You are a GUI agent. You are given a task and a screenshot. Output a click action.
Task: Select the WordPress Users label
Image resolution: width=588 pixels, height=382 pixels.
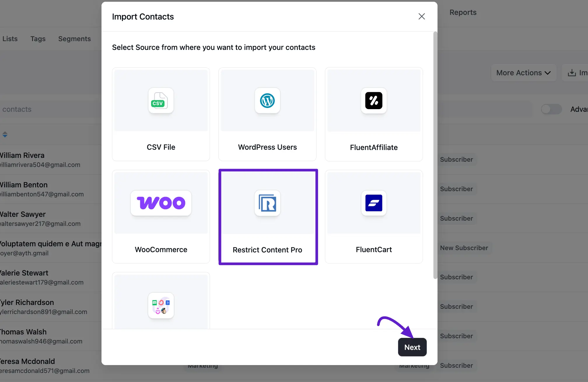pos(267,147)
